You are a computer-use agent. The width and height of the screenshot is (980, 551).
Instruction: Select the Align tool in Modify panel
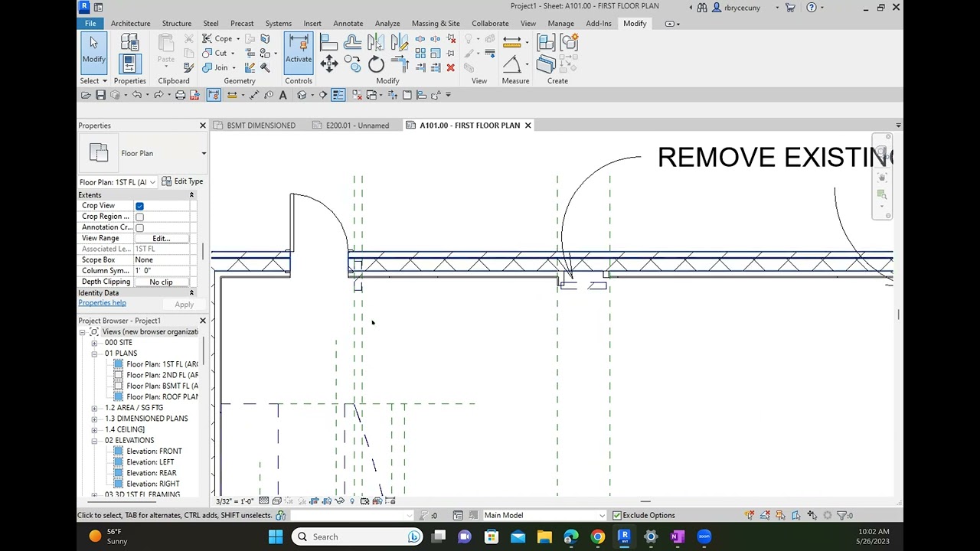[x=328, y=42]
